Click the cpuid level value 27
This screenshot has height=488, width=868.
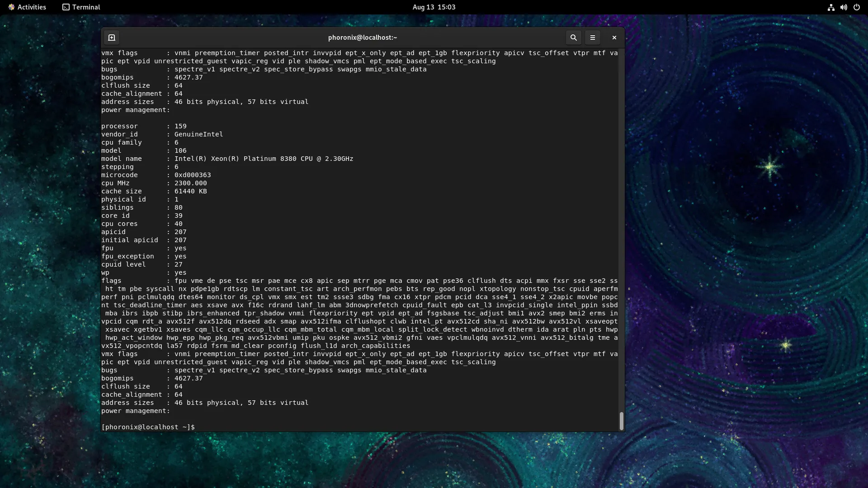[x=178, y=264]
